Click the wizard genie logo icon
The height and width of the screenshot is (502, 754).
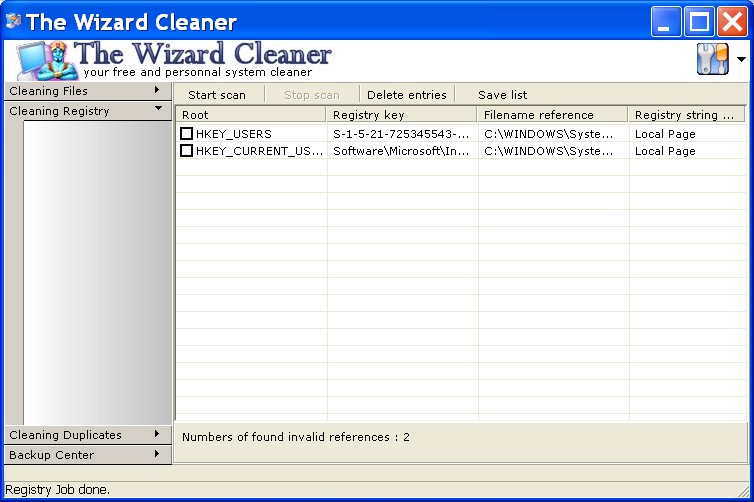[x=47, y=61]
